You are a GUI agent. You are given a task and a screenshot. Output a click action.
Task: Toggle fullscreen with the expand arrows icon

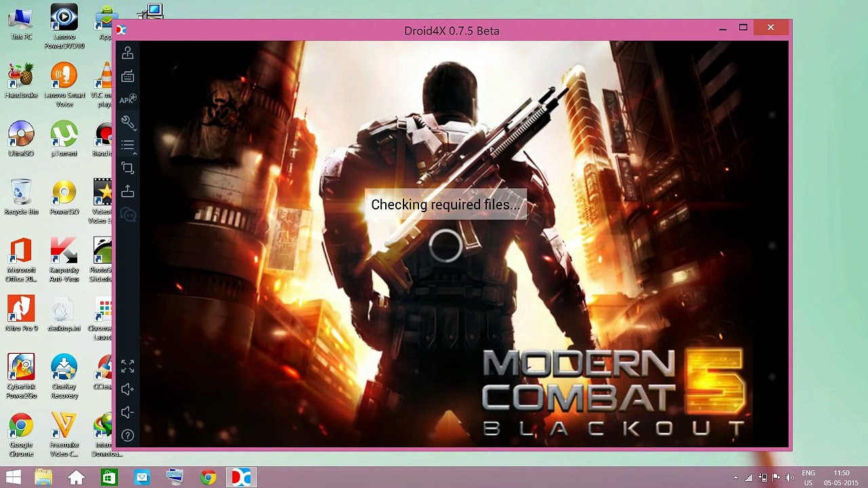127,366
